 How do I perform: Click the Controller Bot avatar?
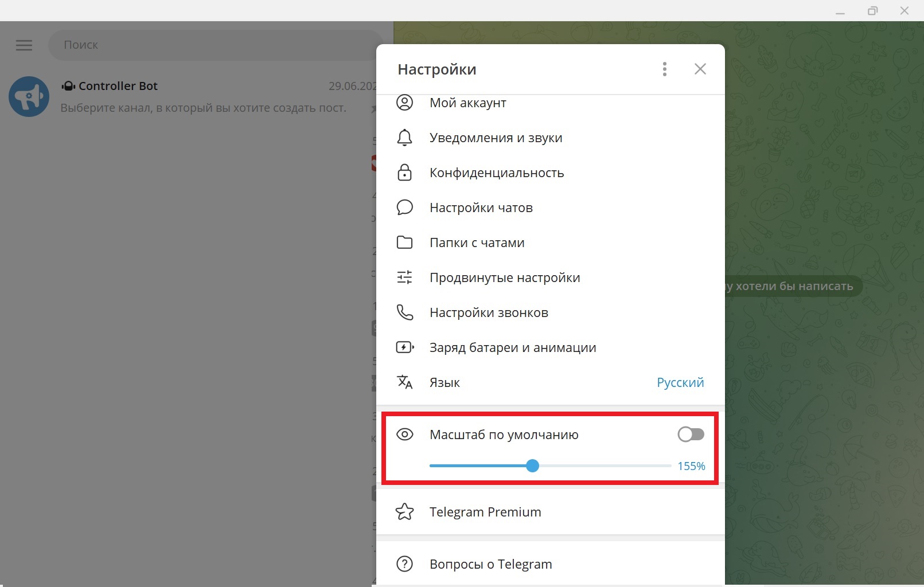click(29, 97)
